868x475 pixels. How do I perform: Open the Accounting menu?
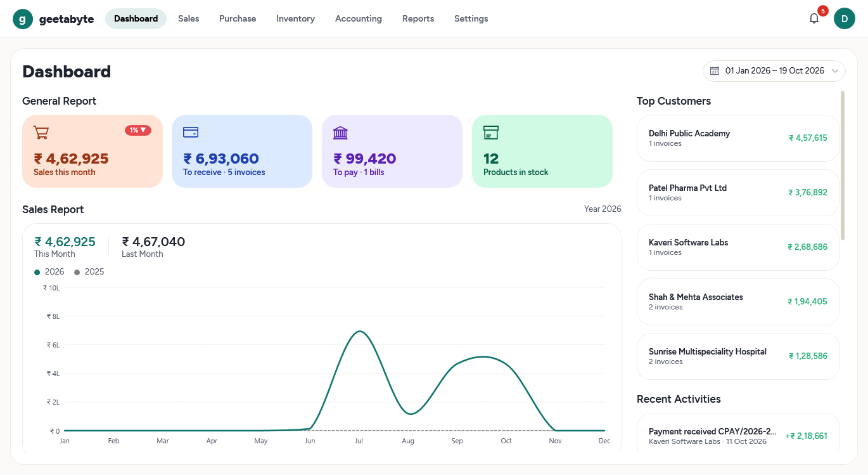point(359,19)
